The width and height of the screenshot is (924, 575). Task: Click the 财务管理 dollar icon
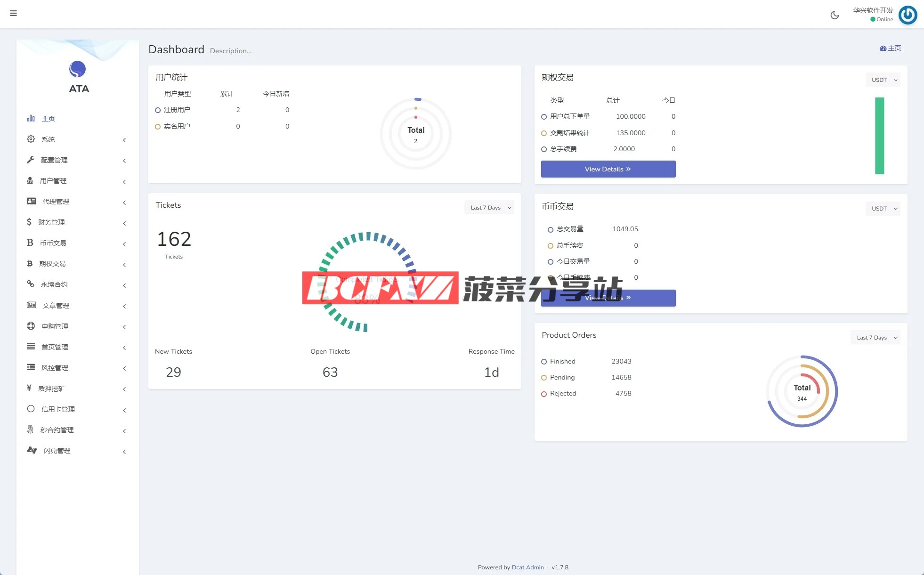tap(29, 222)
